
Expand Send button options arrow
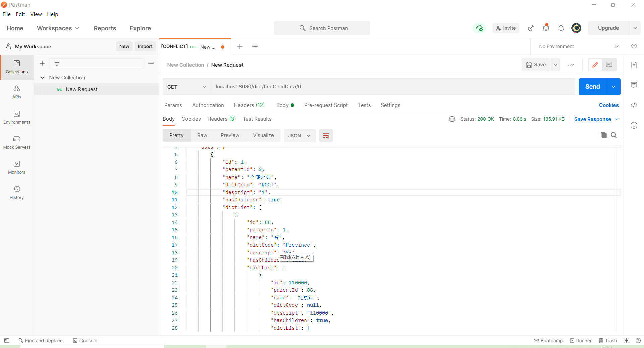point(614,87)
